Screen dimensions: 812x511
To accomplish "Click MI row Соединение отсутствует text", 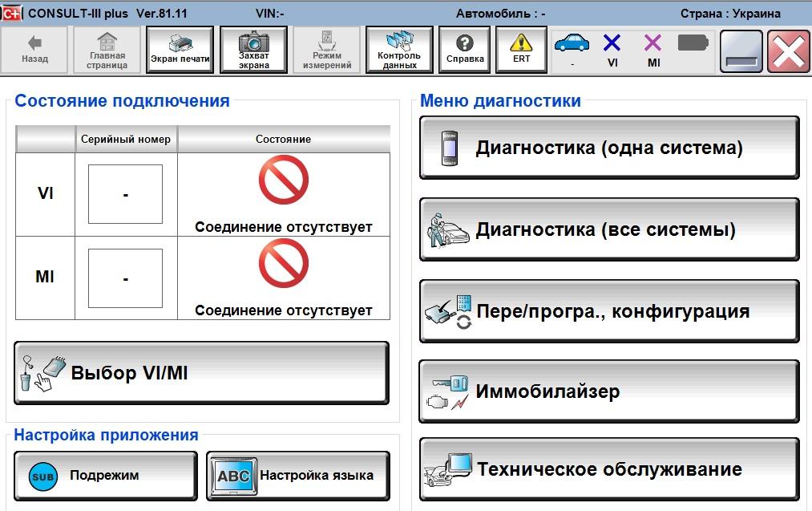I will [x=283, y=310].
